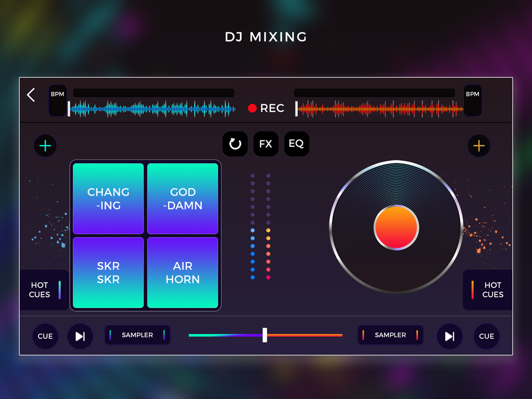Open the FX effects panel
This screenshot has width=532, height=399.
(x=265, y=144)
